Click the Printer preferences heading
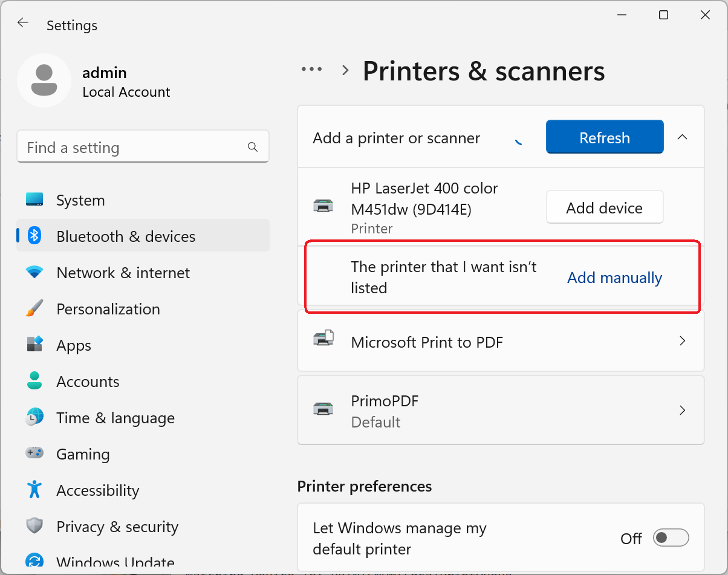Viewport: 728px width, 575px height. (365, 487)
